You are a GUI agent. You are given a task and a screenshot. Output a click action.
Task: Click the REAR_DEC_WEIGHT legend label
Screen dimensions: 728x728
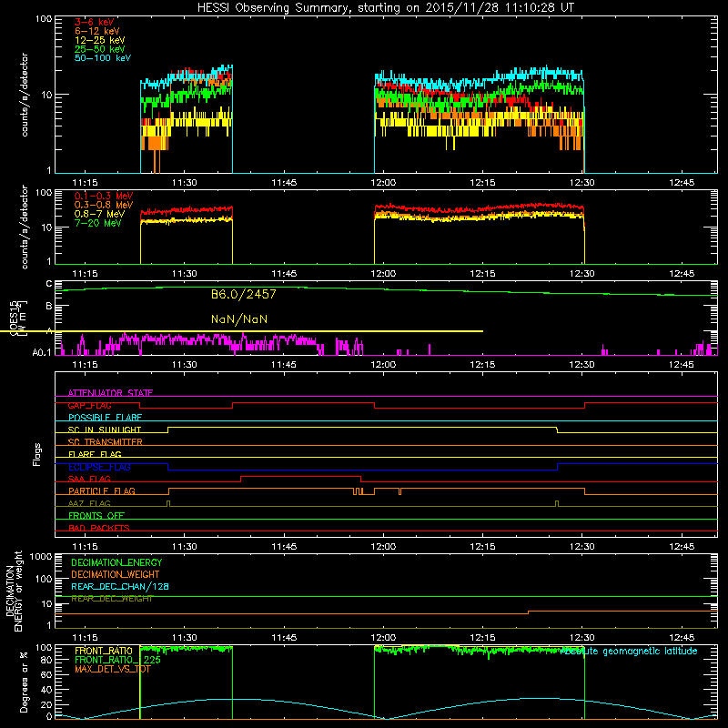[112, 599]
